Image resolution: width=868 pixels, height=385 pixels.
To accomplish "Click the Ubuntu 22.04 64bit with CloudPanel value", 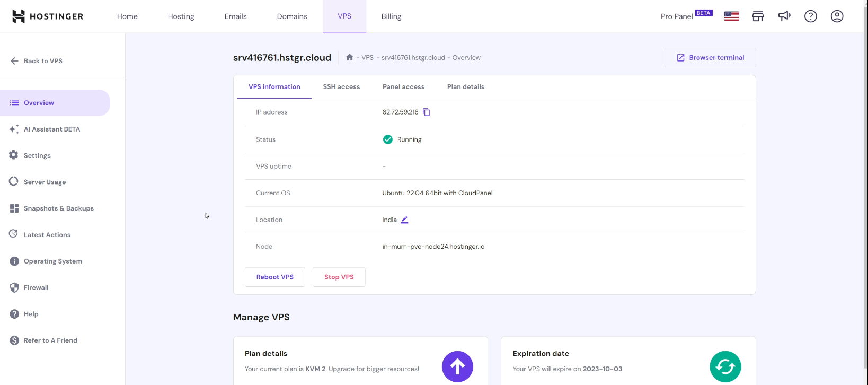I will coord(437,193).
